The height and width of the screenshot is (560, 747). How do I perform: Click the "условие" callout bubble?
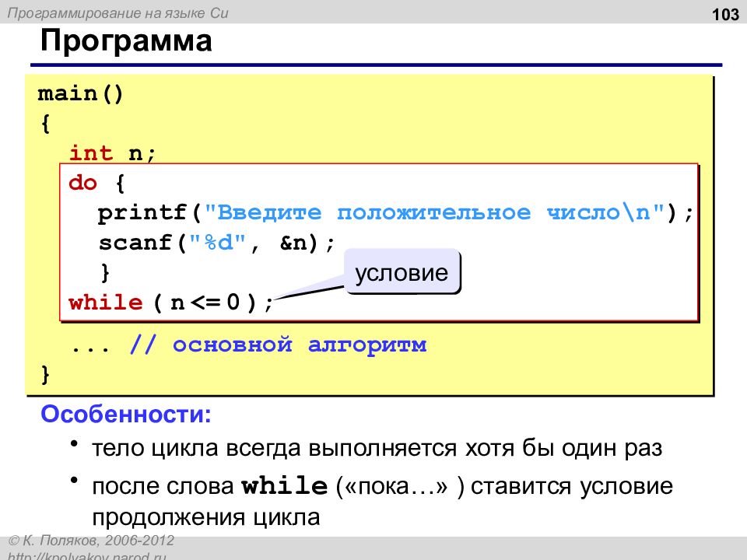(402, 273)
